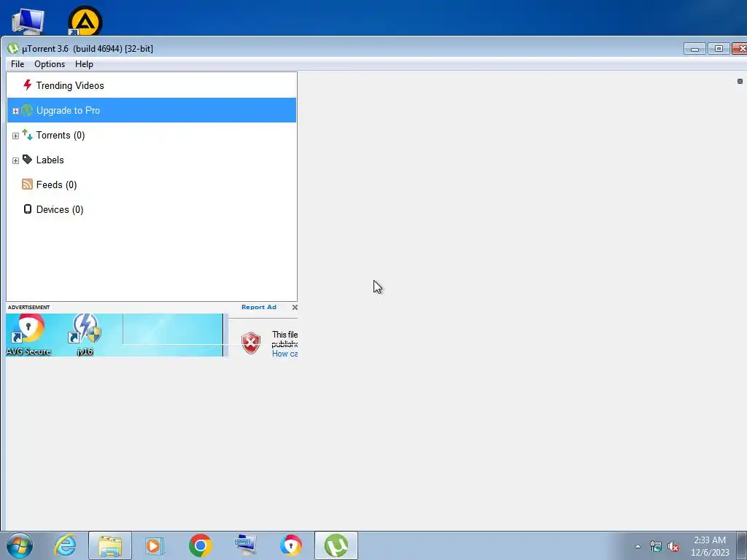Click the small square icon top right pane
Viewport: 747px width, 560px height.
pos(740,82)
